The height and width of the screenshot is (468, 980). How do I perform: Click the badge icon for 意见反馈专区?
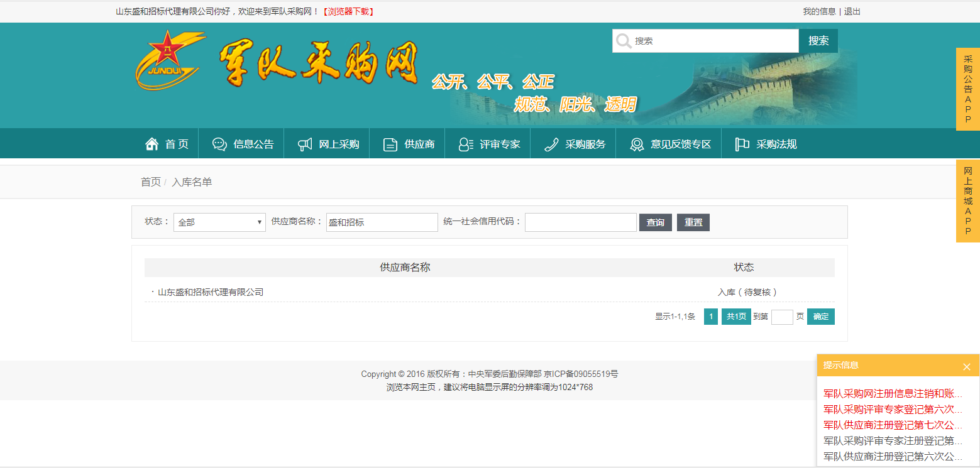tap(637, 144)
